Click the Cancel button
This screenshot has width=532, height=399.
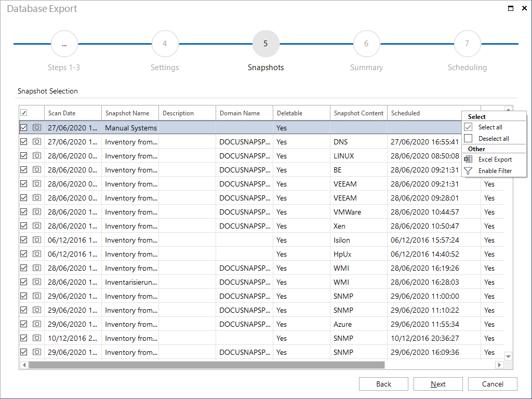point(493,384)
